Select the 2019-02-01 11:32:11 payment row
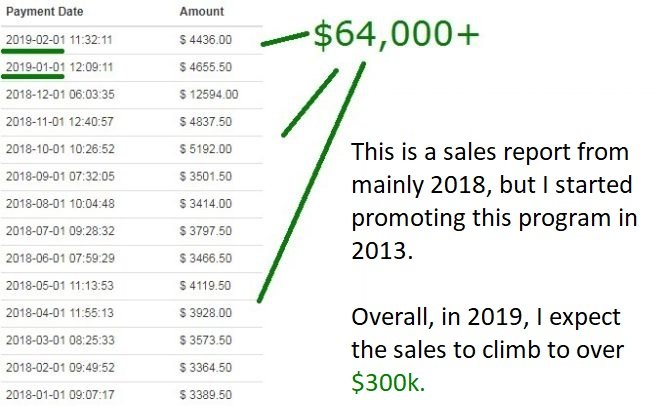This screenshot has height=413, width=658. click(x=132, y=40)
